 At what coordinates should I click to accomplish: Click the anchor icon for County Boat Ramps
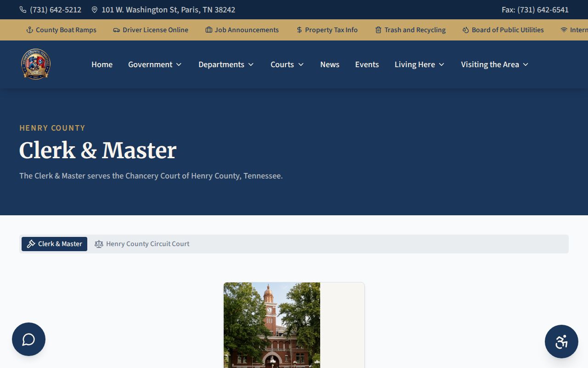coord(30,30)
